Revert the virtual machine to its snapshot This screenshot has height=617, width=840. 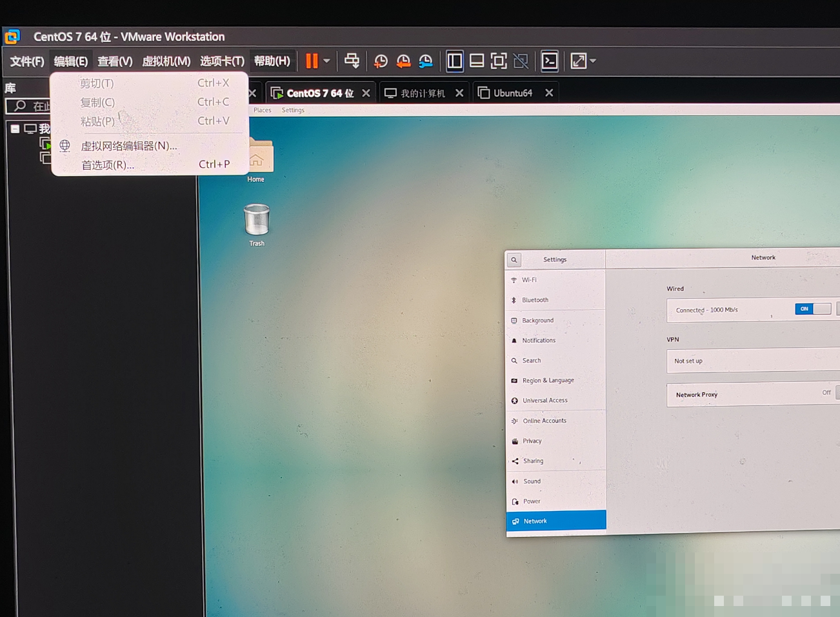tap(403, 61)
